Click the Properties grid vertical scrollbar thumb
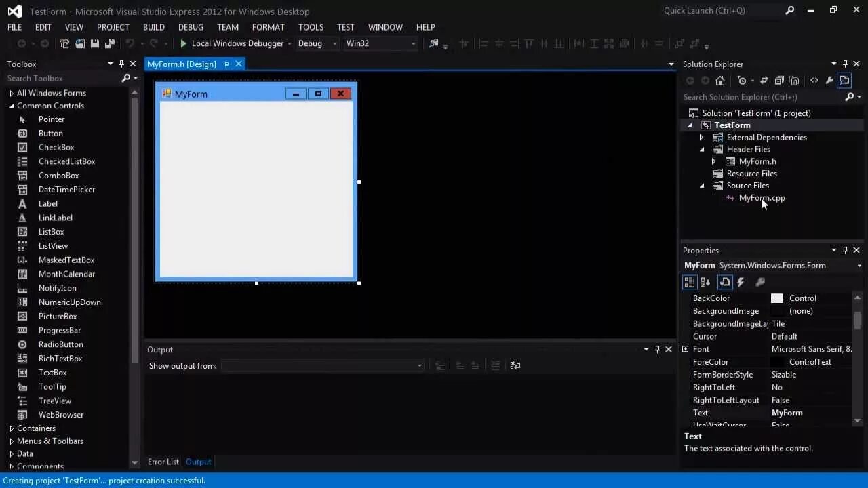Screen dimensions: 868x488 pos(857,320)
